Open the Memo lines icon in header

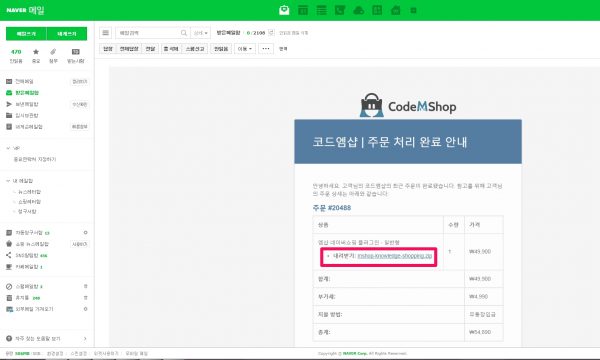[321, 10]
